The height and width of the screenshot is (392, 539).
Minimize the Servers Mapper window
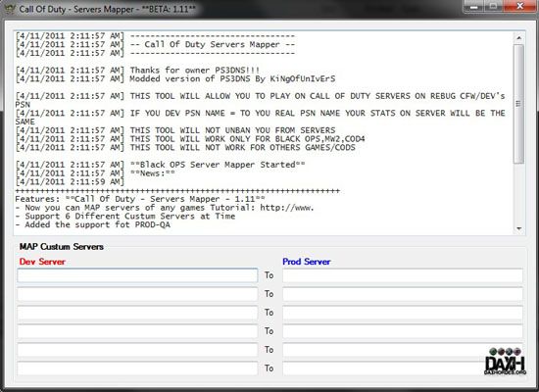[474, 7]
